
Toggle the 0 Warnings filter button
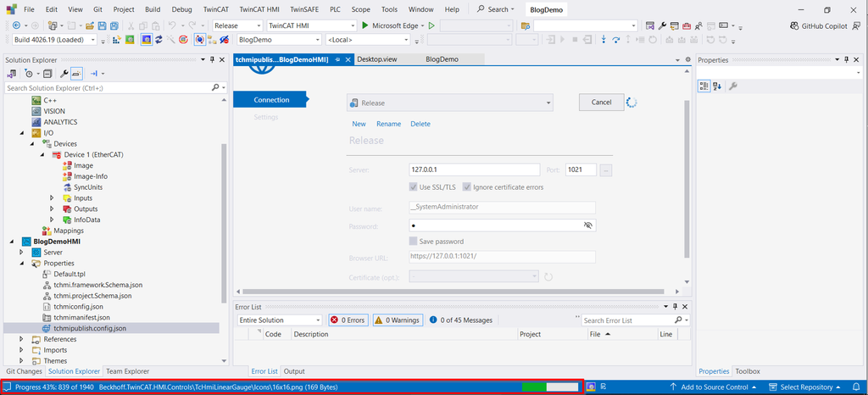398,320
